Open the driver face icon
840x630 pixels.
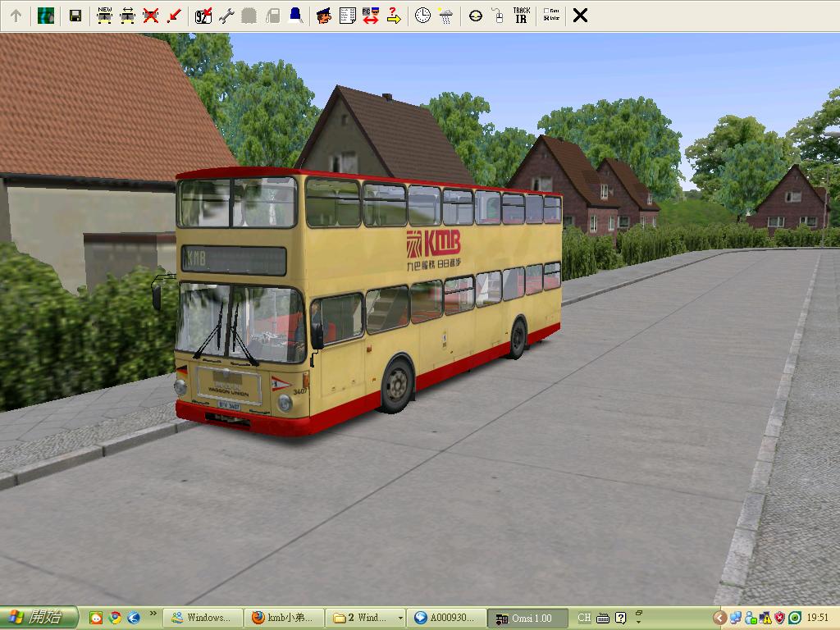[x=323, y=16]
